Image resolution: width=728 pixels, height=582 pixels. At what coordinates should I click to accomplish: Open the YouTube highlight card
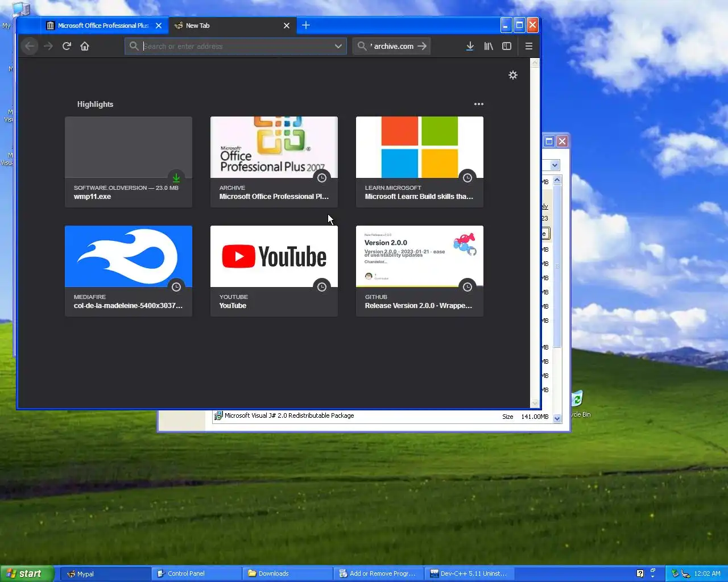point(274,271)
